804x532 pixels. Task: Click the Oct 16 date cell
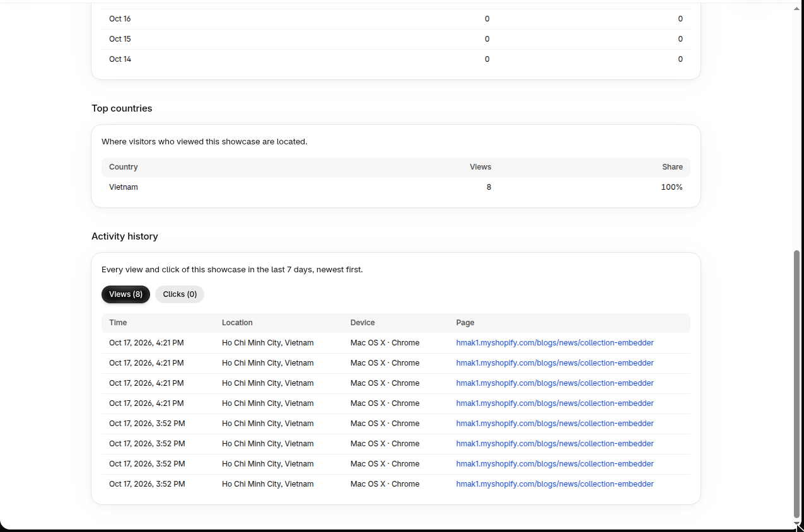pyautogui.click(x=120, y=19)
